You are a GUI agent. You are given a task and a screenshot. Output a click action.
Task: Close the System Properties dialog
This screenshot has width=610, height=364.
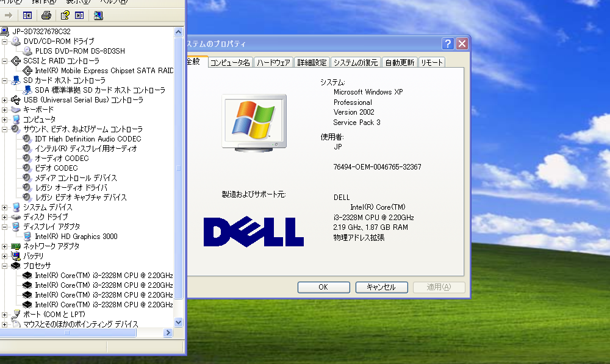click(x=462, y=43)
